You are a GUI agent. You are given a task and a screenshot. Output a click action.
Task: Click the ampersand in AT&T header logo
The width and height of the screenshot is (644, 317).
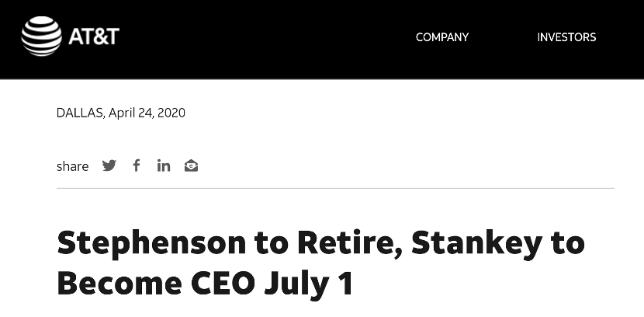tap(95, 37)
